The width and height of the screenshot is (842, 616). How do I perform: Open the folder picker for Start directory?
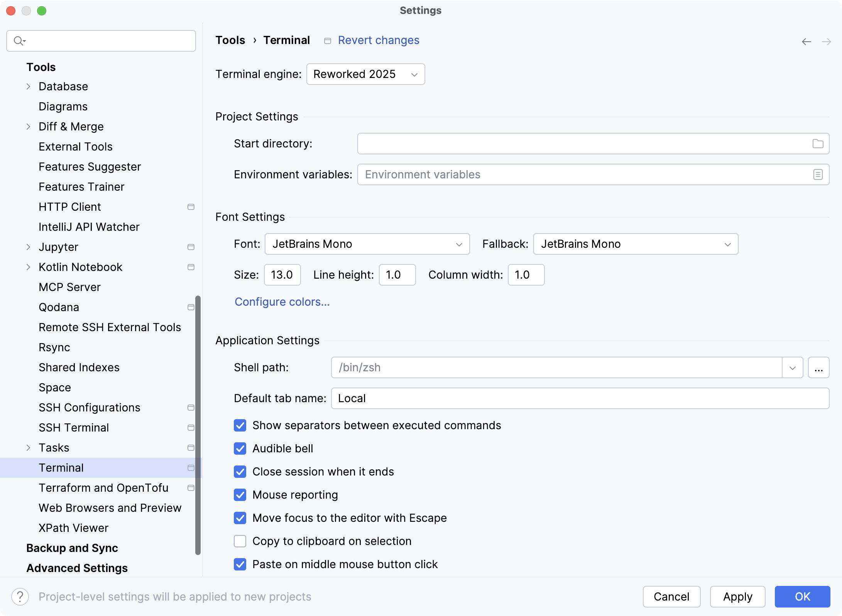[818, 143]
